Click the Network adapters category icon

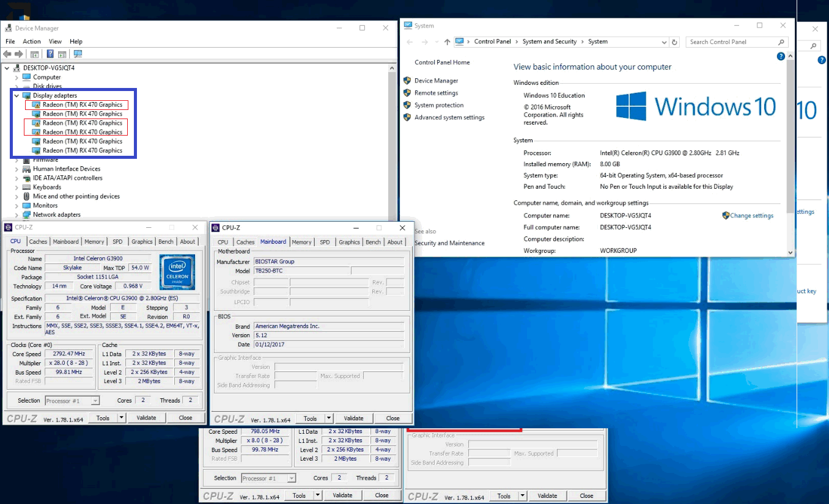(x=26, y=214)
